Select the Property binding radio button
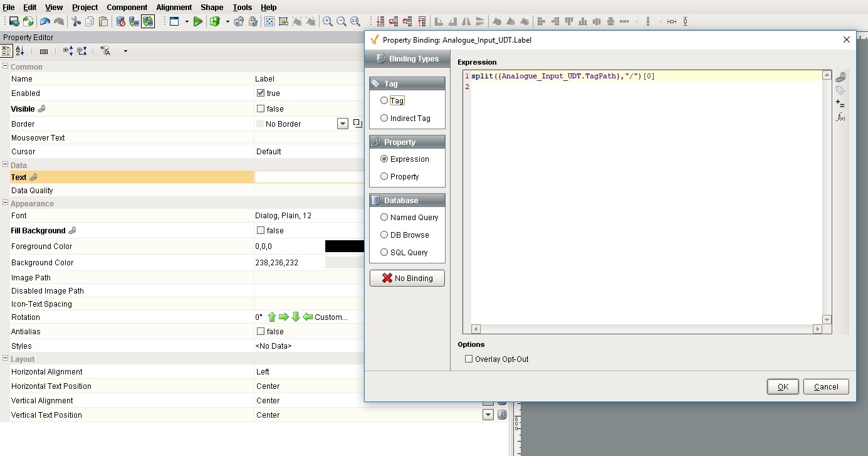 coord(384,176)
